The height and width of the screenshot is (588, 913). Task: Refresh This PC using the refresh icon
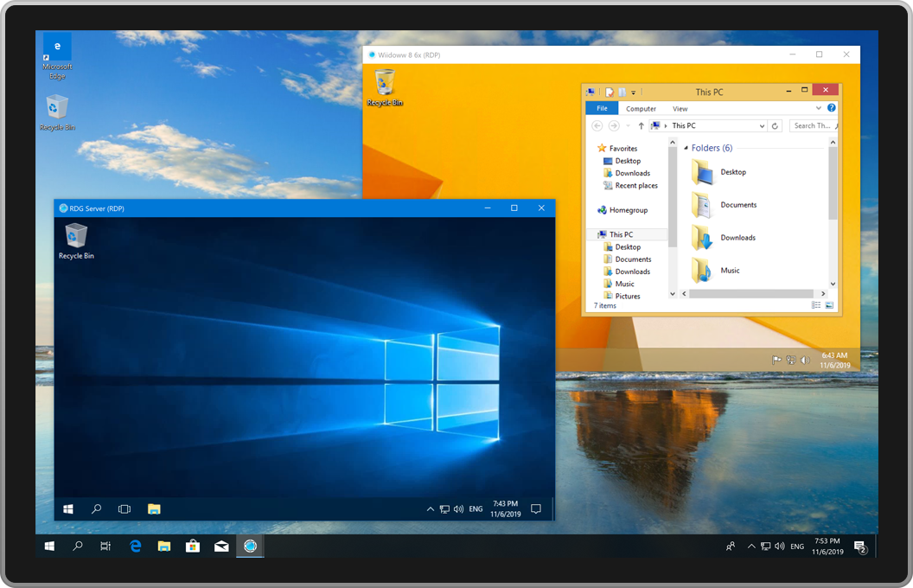775,125
